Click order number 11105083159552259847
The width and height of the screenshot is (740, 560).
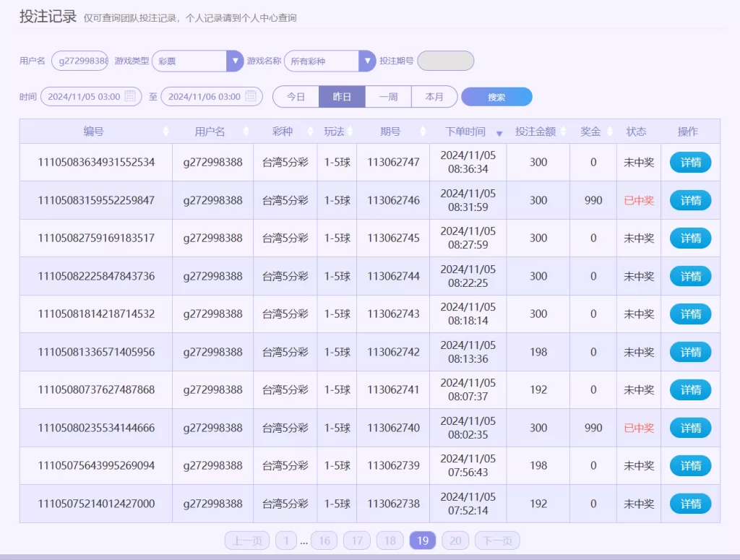[96, 200]
